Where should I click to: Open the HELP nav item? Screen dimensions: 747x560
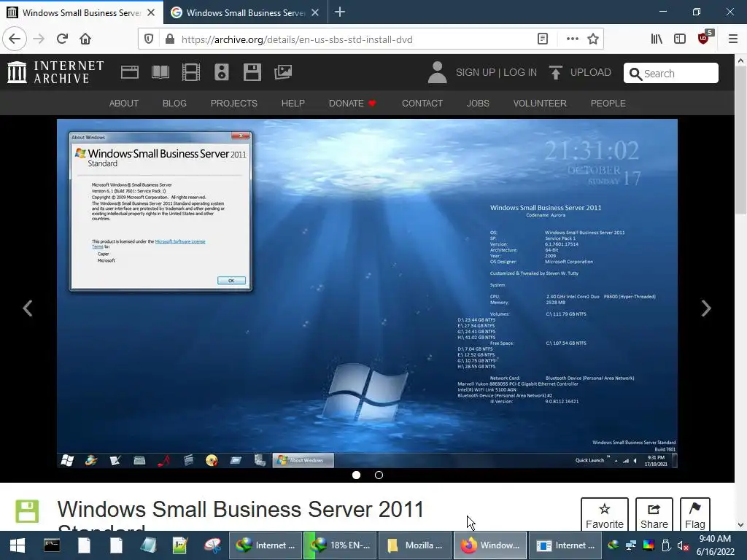click(293, 104)
